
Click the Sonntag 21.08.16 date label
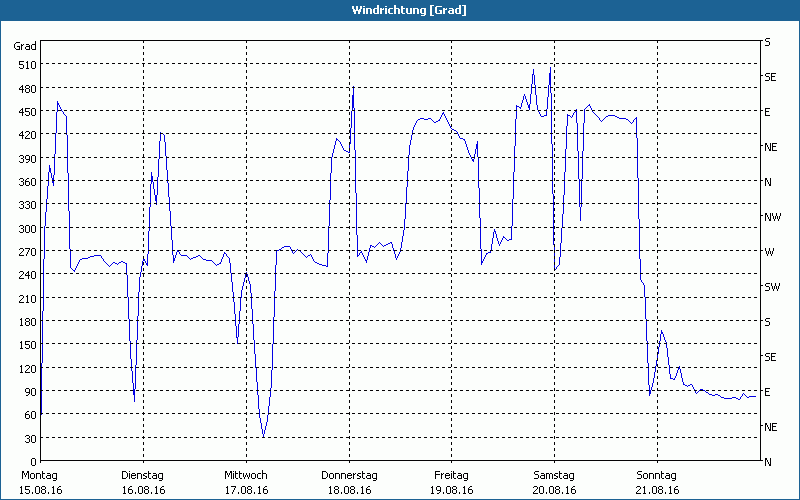(x=656, y=482)
